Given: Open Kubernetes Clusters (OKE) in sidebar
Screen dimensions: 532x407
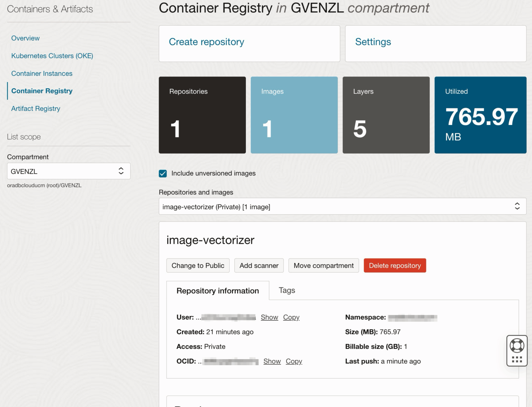Looking at the screenshot, I should (x=52, y=56).
